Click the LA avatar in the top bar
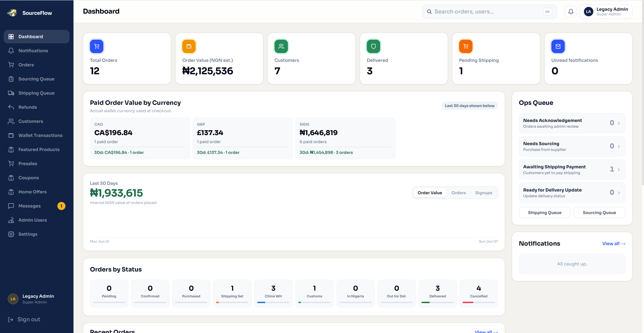The width and height of the screenshot is (644, 333). coord(588,12)
